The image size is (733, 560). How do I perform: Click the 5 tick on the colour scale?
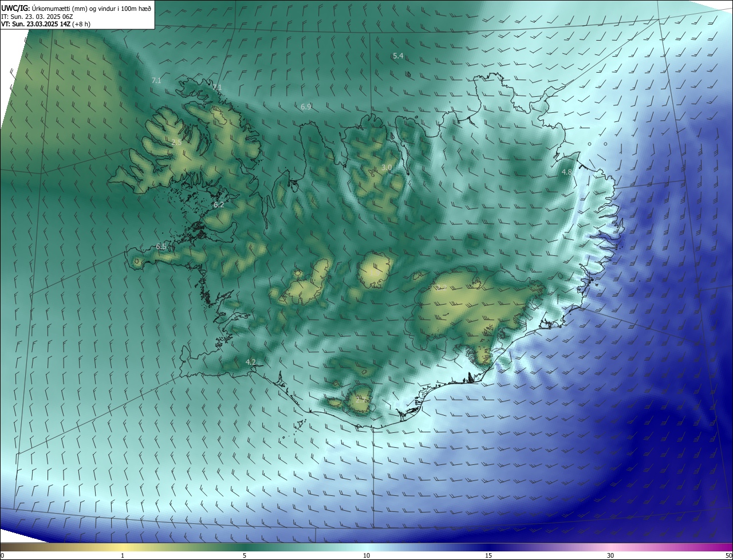tap(245, 555)
